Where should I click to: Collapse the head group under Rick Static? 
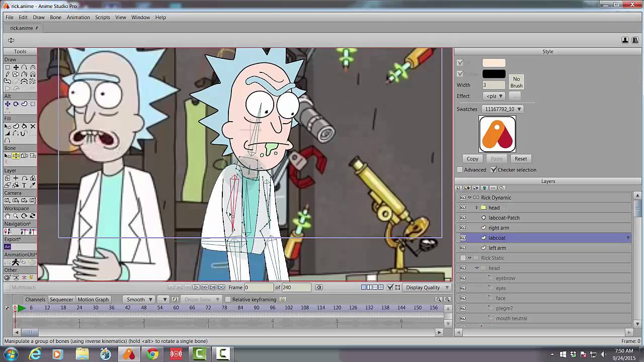[476, 268]
